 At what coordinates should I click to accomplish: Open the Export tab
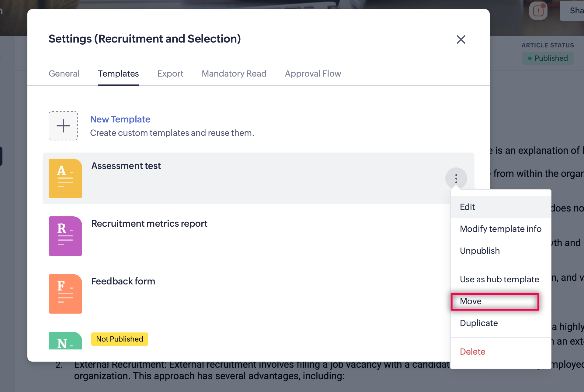pos(170,74)
